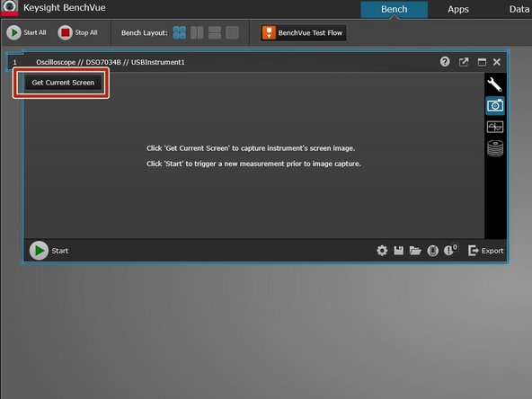This screenshot has height=399, width=532.
Task: Switch to the Bench tab
Action: (x=394, y=9)
